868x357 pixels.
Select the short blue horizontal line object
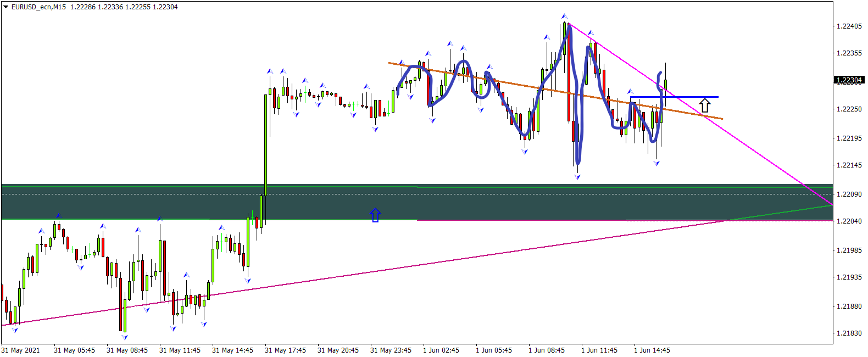(674, 97)
